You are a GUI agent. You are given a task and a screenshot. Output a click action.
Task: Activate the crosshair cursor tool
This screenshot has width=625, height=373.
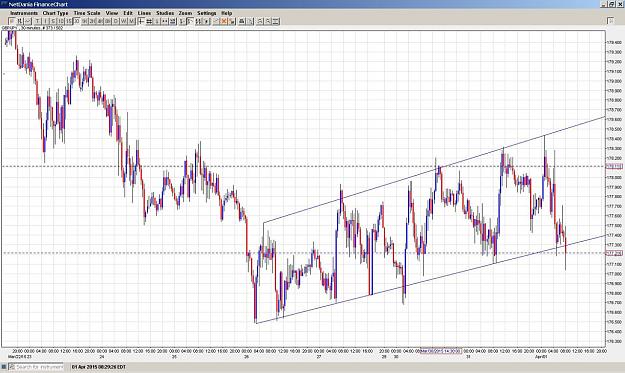point(140,21)
